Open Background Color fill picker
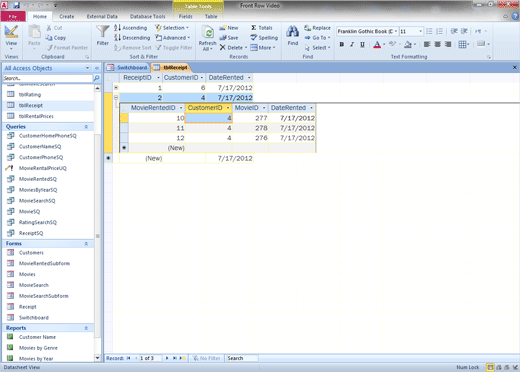This screenshot has height=372, width=520. 408,44
